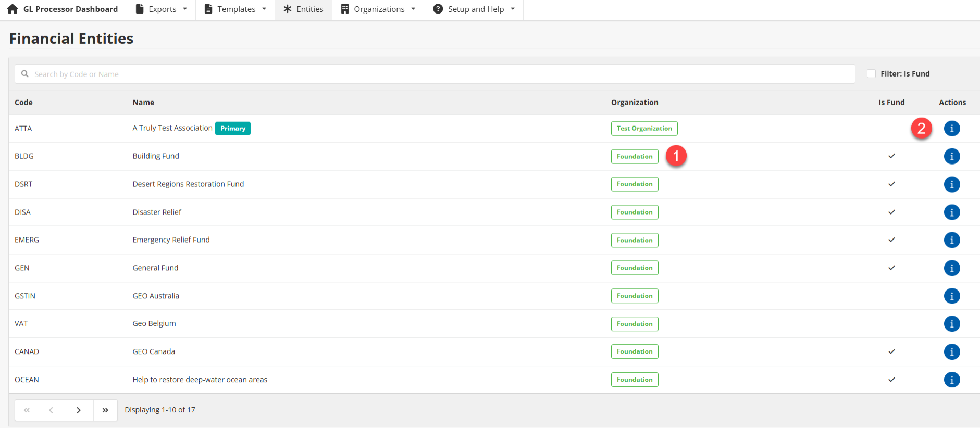Screen dimensions: 980x428
Task: Open the Templates dropdown menu
Action: tap(235, 9)
